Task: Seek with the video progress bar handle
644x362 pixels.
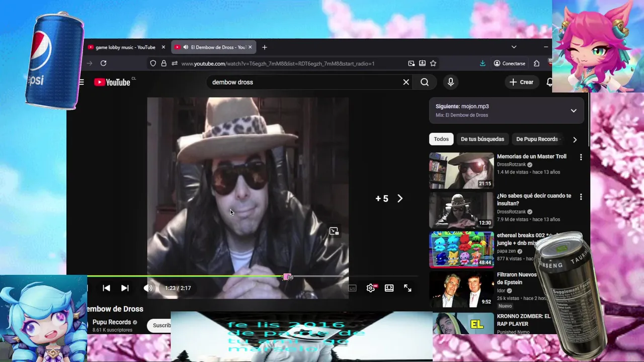Action: point(287,277)
